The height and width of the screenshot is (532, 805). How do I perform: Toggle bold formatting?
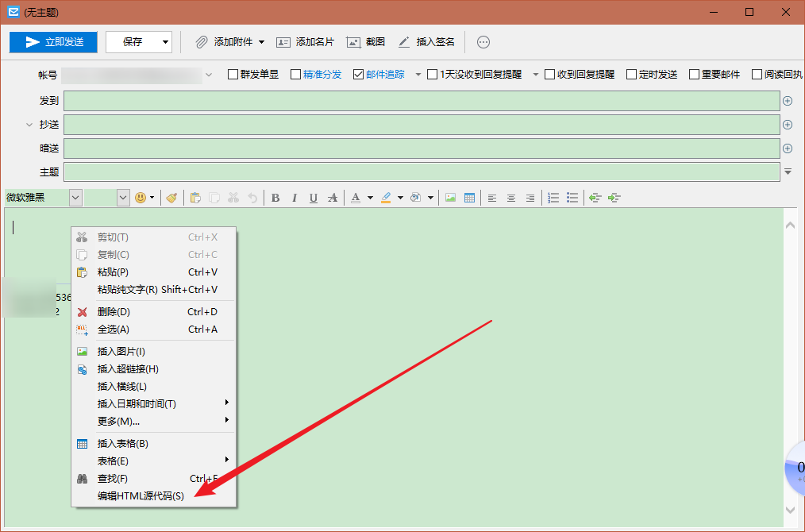point(275,198)
